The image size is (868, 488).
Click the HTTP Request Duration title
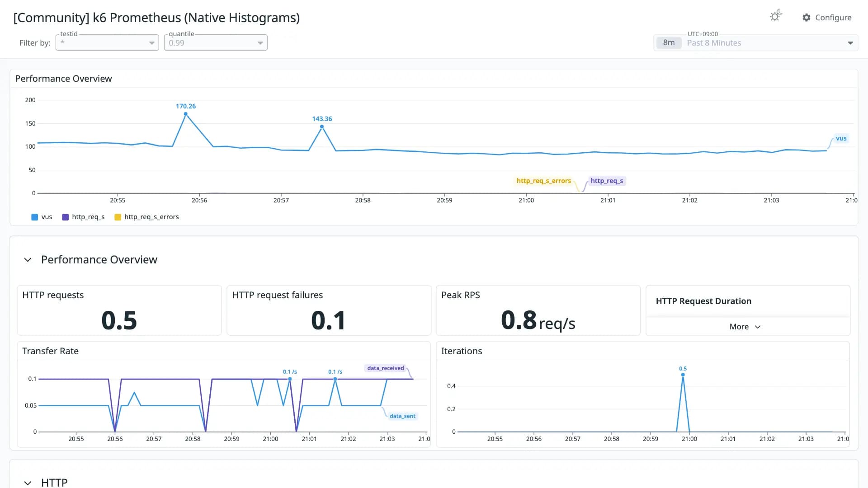pyautogui.click(x=703, y=301)
